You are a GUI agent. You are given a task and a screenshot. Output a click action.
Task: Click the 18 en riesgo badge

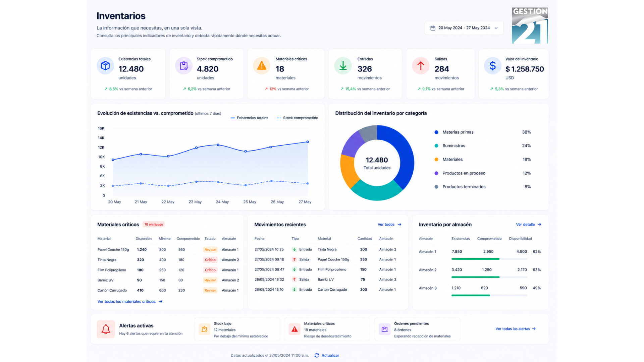[154, 225]
